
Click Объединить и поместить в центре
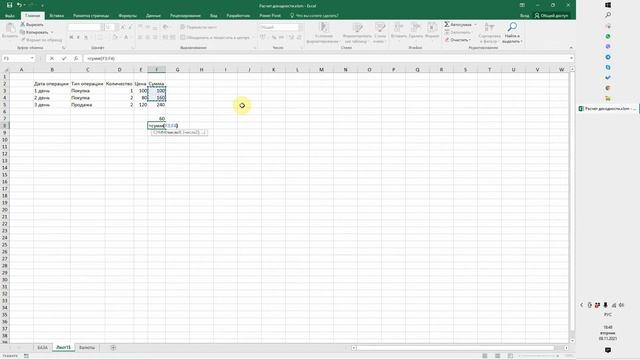pos(215,37)
